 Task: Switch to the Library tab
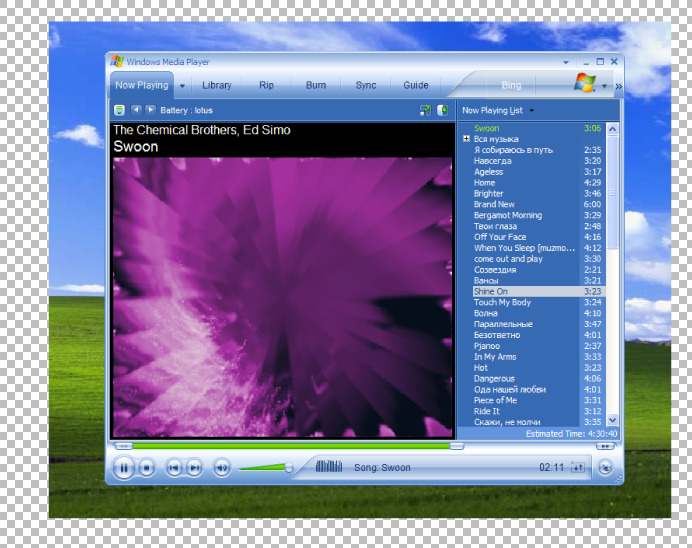tap(217, 85)
